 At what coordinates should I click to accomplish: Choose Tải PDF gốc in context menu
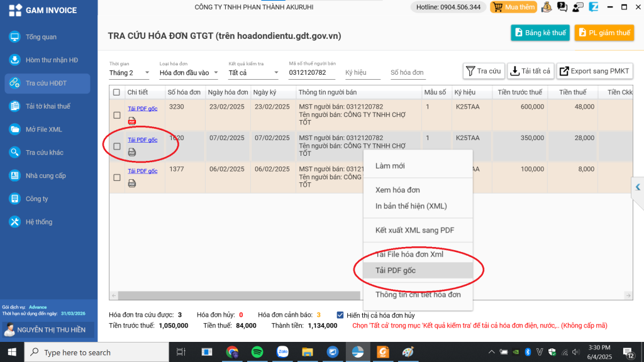pyautogui.click(x=418, y=270)
